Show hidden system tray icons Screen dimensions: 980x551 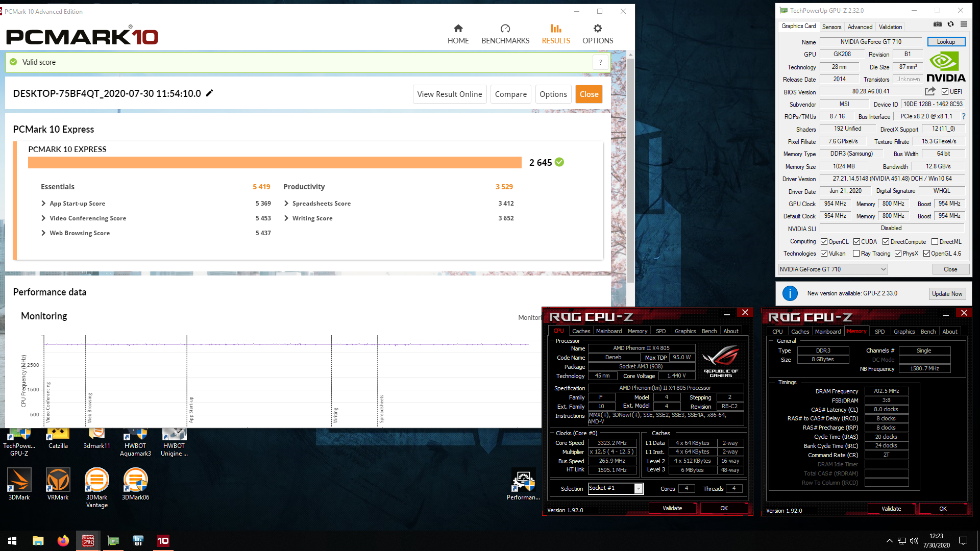pos(889,541)
